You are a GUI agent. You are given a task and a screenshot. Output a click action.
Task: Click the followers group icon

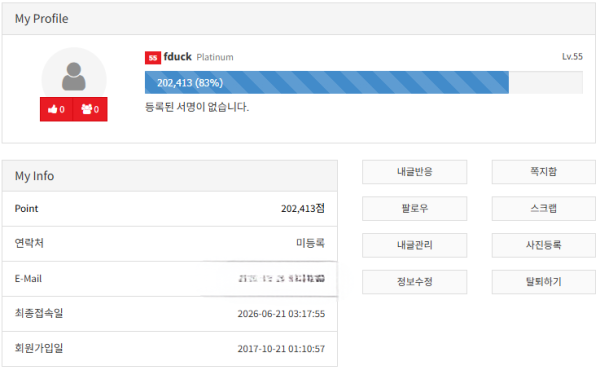86,109
